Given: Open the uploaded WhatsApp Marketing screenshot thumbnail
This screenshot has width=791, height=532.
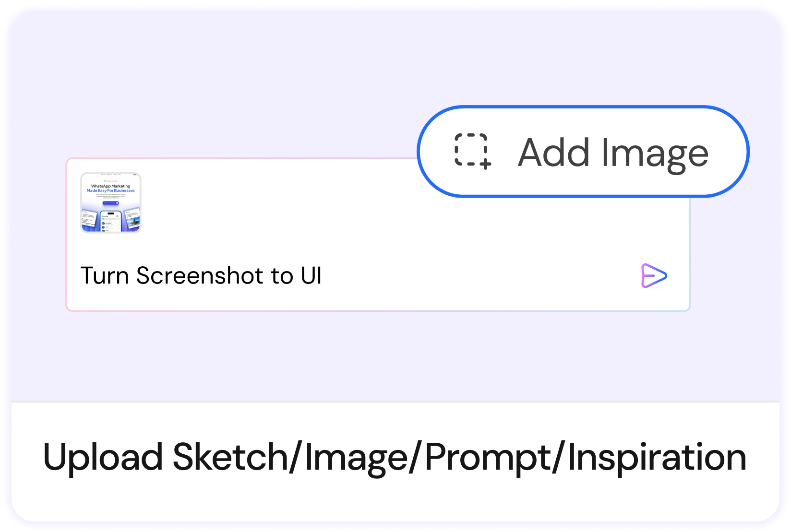Looking at the screenshot, I should pos(111,202).
